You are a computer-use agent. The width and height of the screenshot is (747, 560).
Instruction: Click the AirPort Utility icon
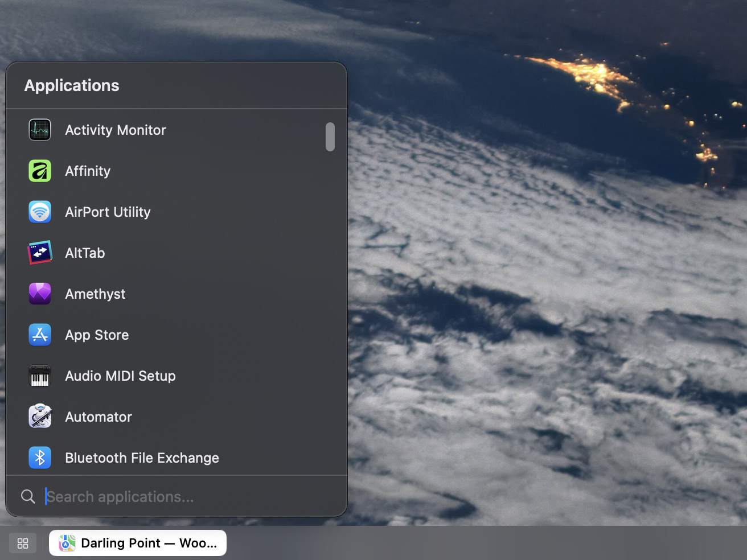39,212
